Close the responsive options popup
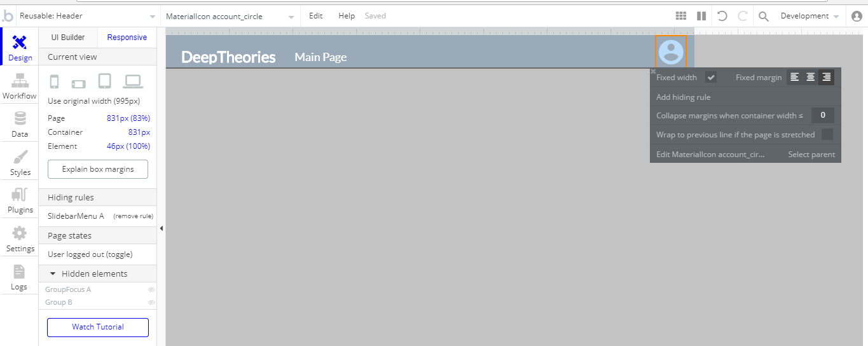The width and height of the screenshot is (868, 346). coord(653,71)
